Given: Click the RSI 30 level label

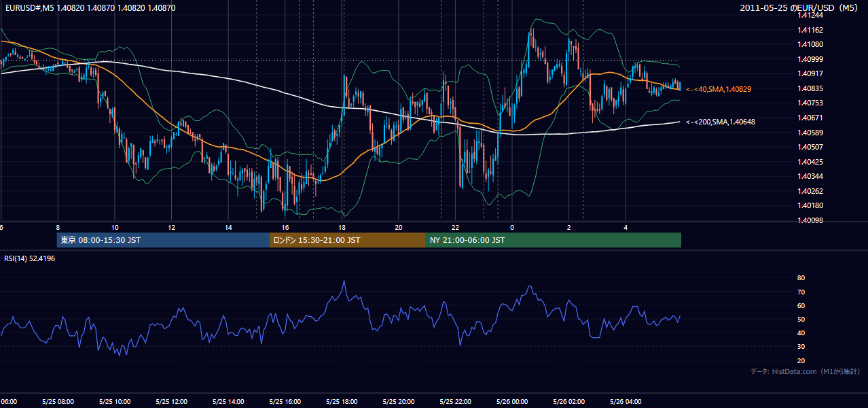Looking at the screenshot, I should 801,347.
